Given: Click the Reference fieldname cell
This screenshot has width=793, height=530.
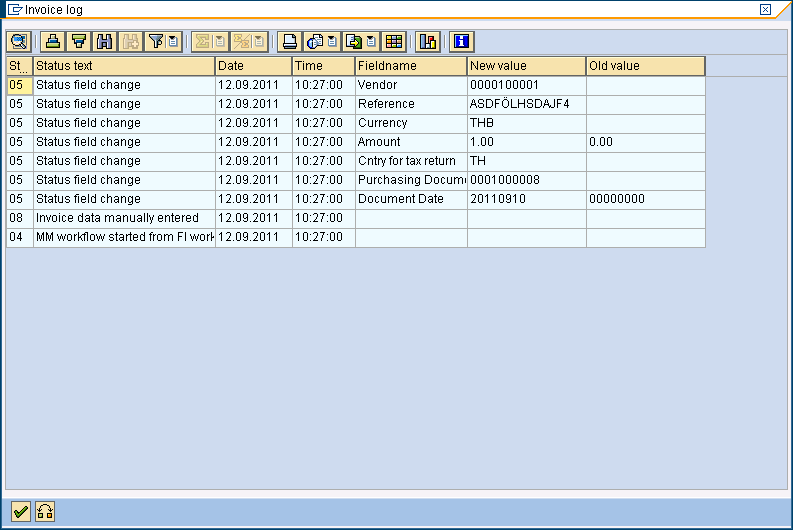Looking at the screenshot, I should coord(411,104).
